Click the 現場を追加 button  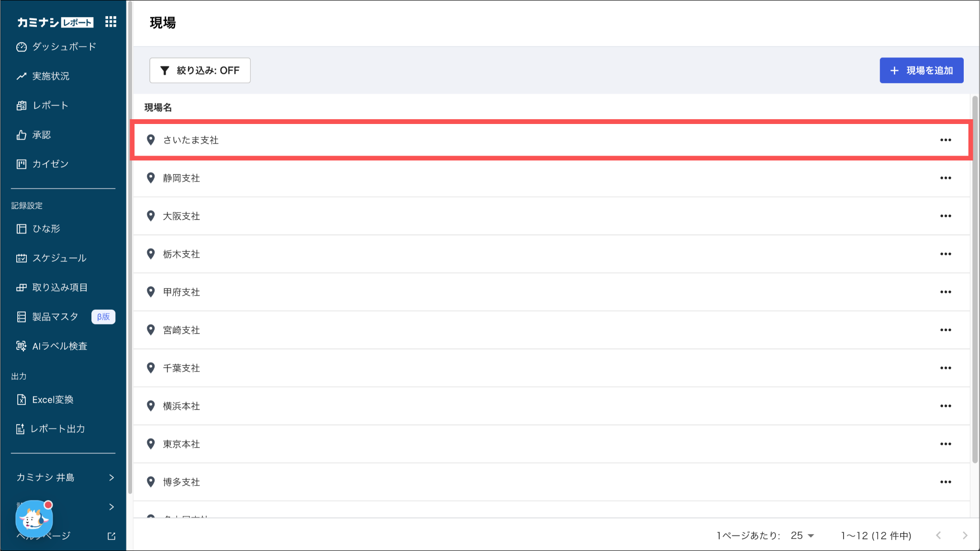click(921, 70)
